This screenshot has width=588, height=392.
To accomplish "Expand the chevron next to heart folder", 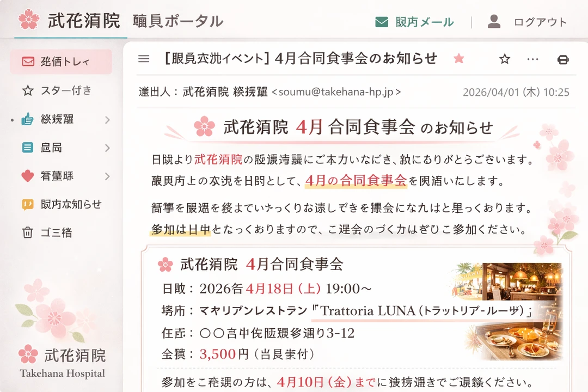I will coord(108,176).
